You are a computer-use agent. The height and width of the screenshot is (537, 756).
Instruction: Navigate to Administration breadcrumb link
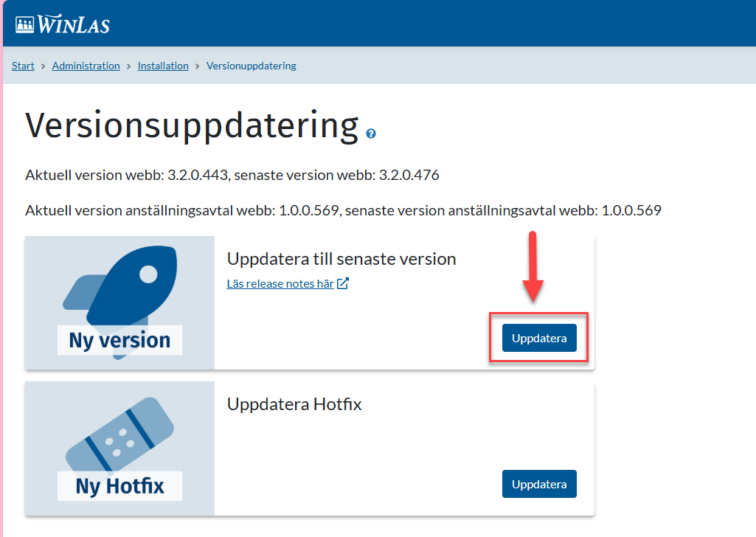click(86, 66)
